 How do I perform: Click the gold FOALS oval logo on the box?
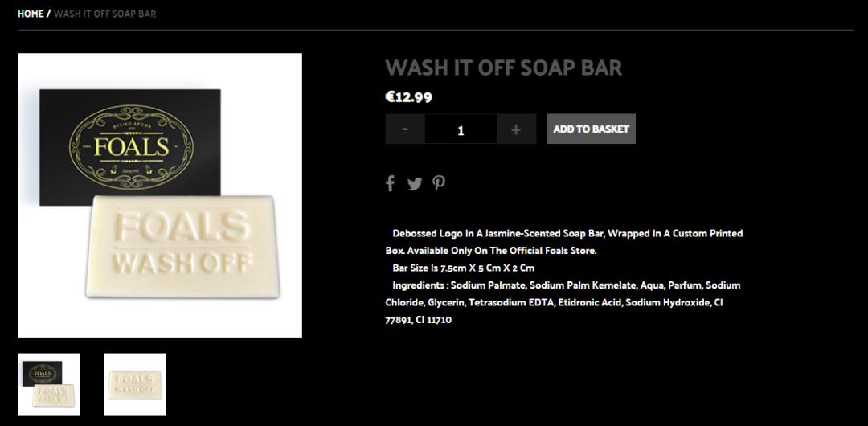pyautogui.click(x=131, y=147)
